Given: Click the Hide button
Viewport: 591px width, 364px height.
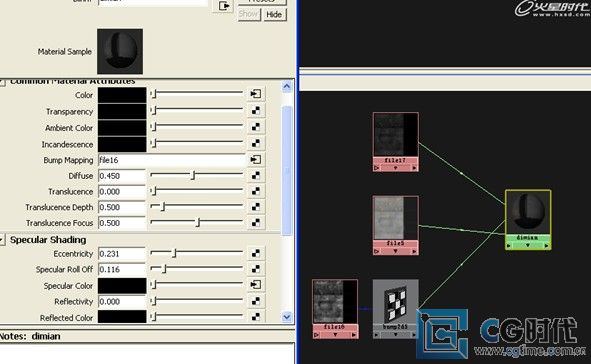Looking at the screenshot, I should coord(274,14).
